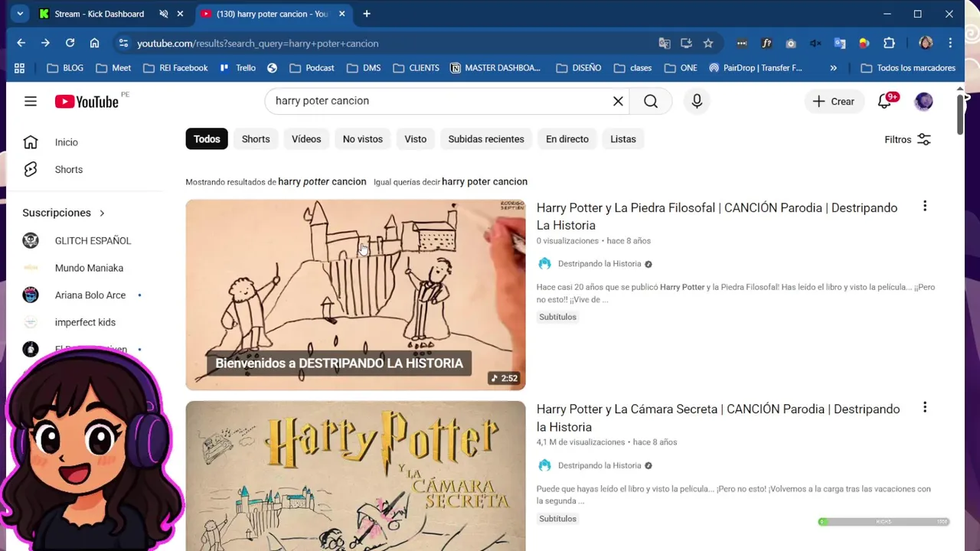Open MASTER DASHBOARD Notion bookmark
Screen dimensions: 980x551
(496, 67)
